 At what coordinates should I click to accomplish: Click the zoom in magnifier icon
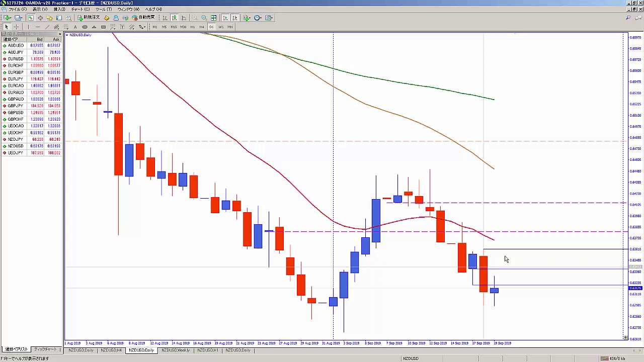click(x=195, y=18)
